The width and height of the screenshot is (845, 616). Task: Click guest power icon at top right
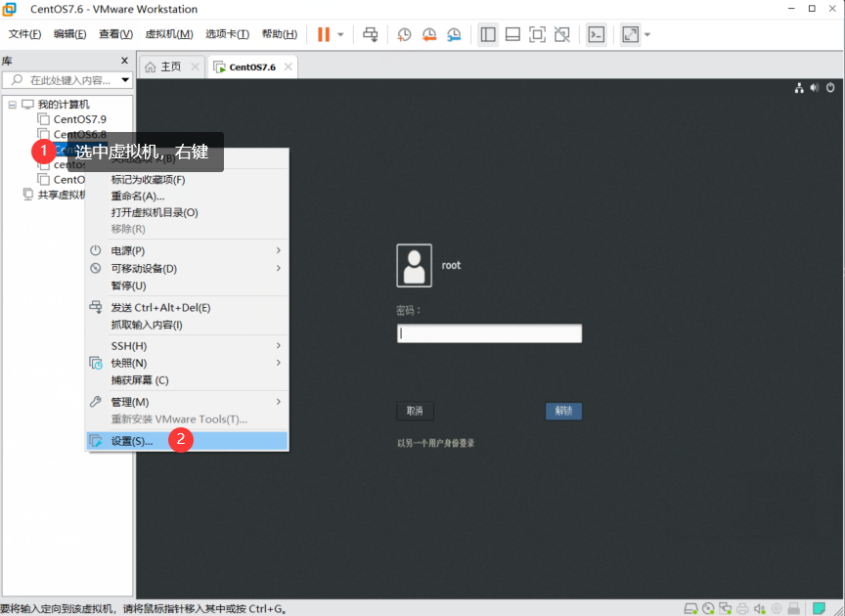830,87
